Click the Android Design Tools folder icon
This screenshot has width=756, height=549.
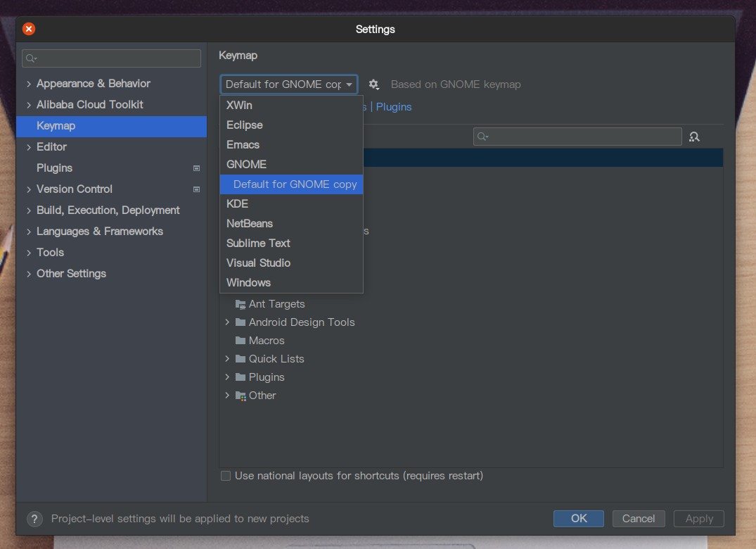[x=240, y=322]
